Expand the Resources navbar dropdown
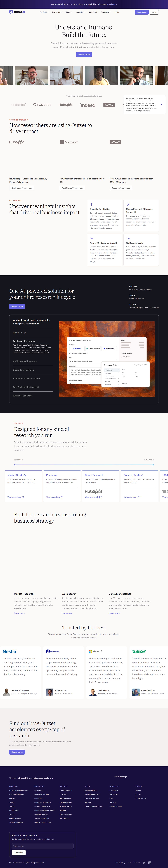168x868 pixels. click(106, 12)
